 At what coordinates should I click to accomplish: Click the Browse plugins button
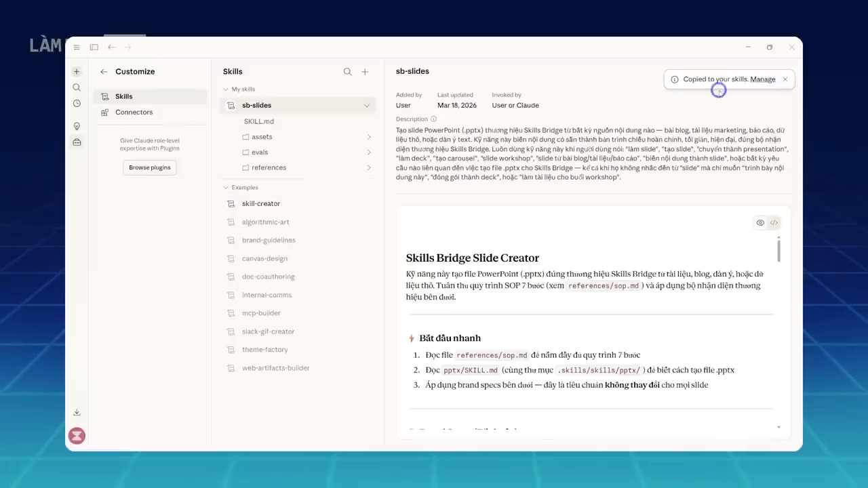click(150, 167)
